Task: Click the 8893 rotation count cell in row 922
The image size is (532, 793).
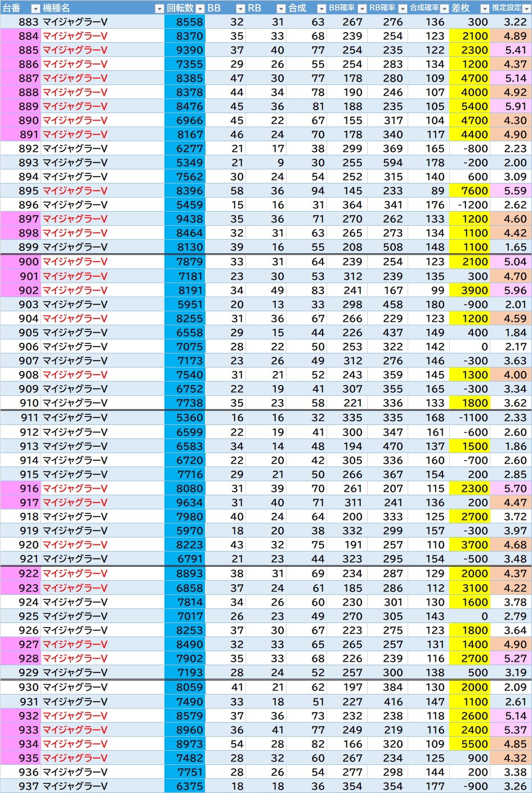Action: (x=185, y=574)
